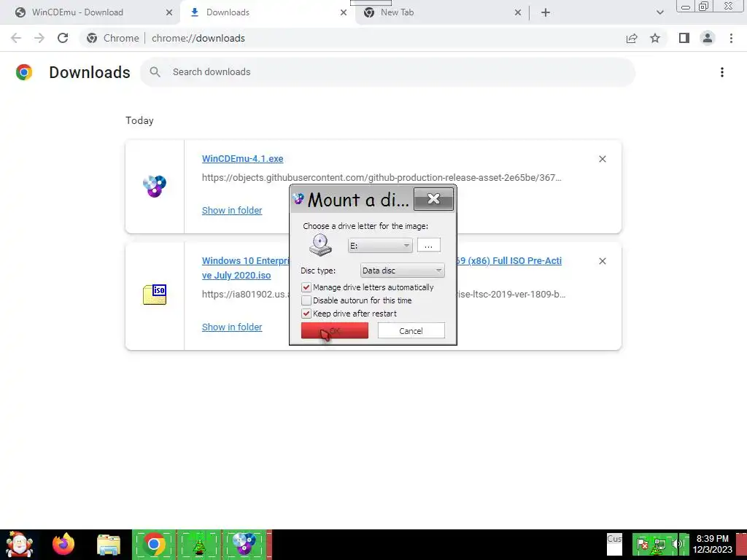Go back in Chrome
The width and height of the screenshot is (747, 560).
click(x=16, y=38)
